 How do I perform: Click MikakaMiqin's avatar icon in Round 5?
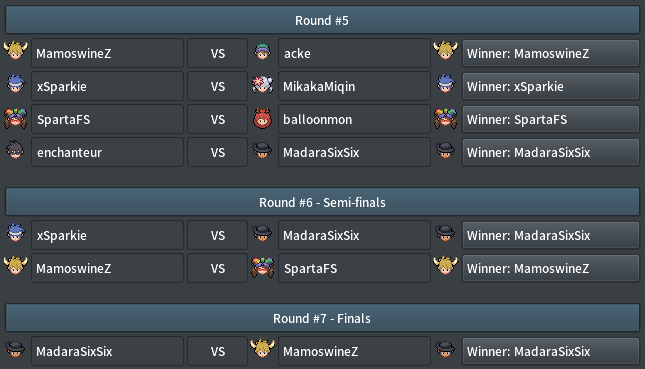coord(262,85)
